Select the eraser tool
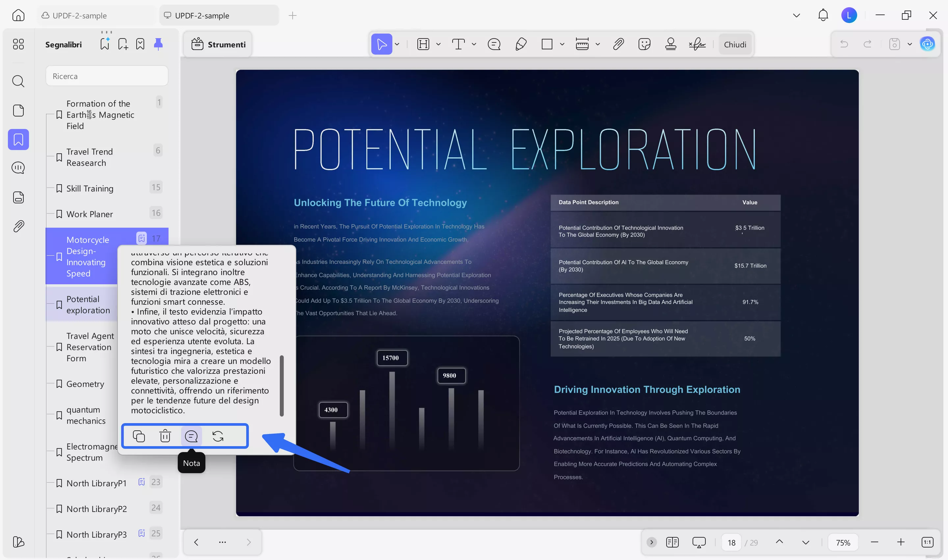 pos(521,44)
